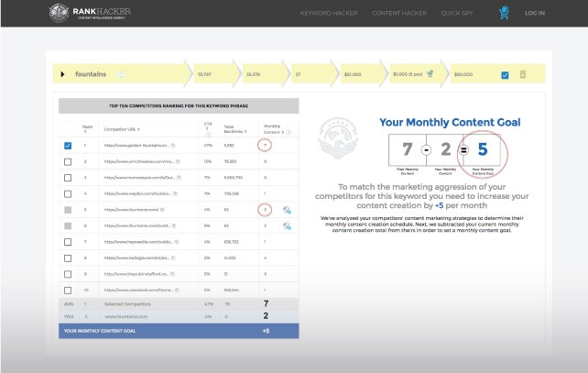The width and height of the screenshot is (588, 373).
Task: Click info icon beside Monthly Content header
Action: (289, 132)
